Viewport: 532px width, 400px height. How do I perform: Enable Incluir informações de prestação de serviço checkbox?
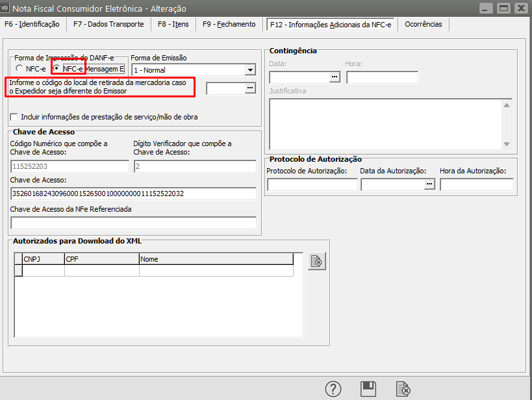tap(15, 117)
